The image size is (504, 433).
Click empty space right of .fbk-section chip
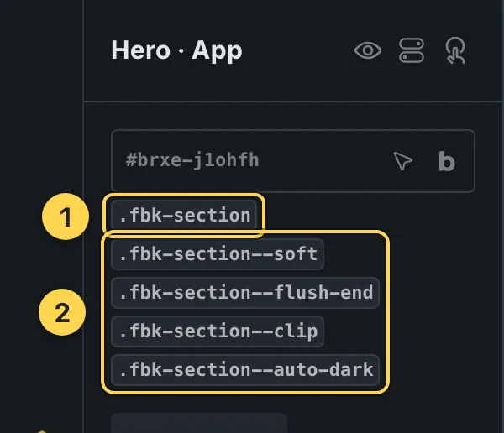[370, 215]
